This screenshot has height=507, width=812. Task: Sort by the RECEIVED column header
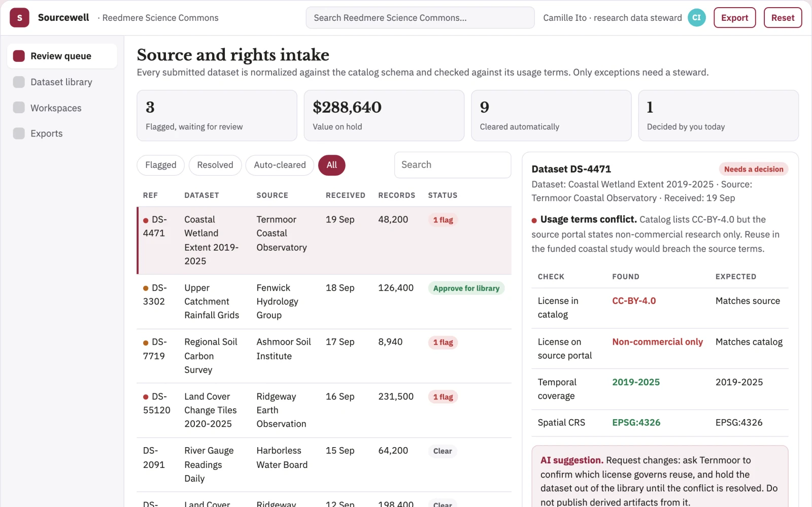point(345,195)
